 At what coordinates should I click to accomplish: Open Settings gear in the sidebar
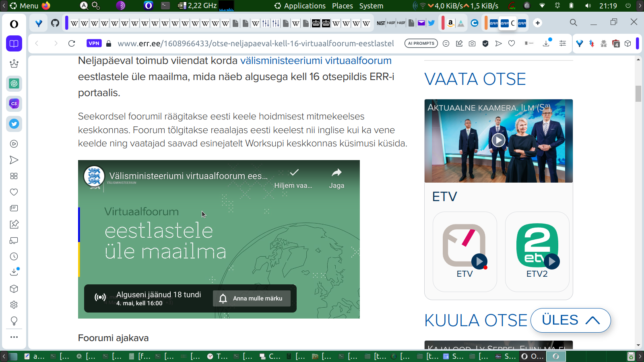point(14,305)
